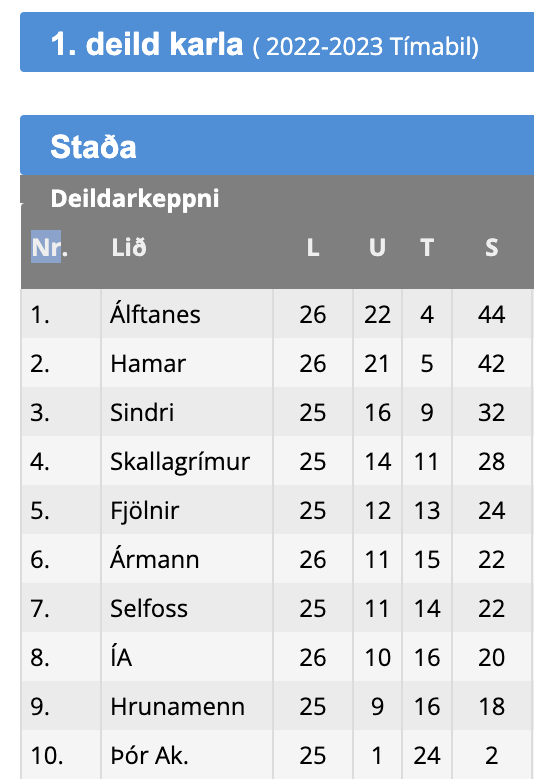Select the S points column header
Screen dimensions: 534x782
click(x=492, y=247)
